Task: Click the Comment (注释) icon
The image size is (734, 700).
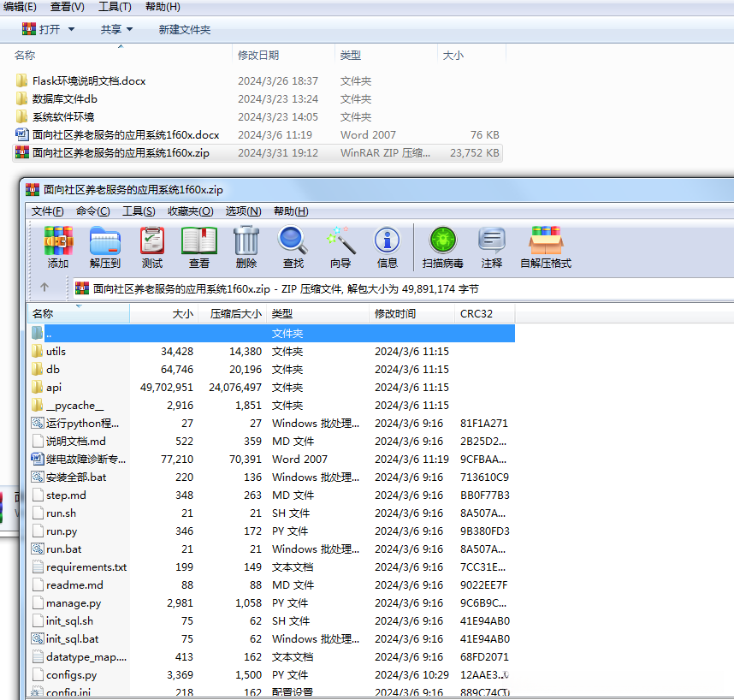Action: tap(492, 246)
